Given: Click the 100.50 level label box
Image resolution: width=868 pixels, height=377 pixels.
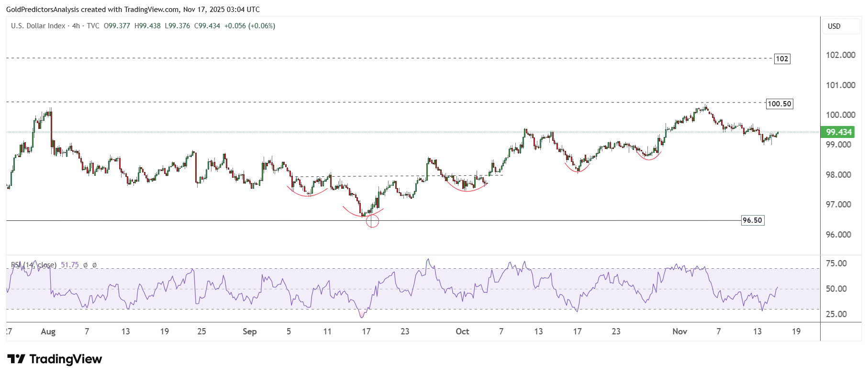Looking at the screenshot, I should 779,104.
